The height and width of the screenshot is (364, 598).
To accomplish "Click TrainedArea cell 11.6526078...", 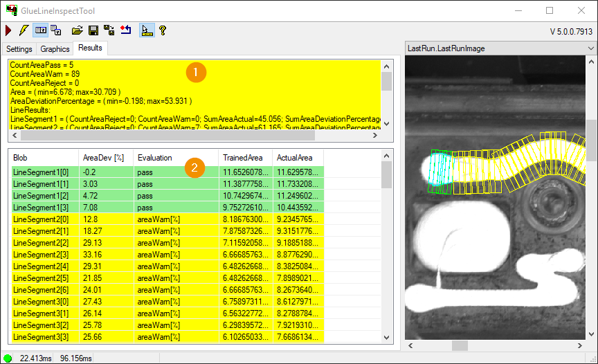I will click(246, 172).
